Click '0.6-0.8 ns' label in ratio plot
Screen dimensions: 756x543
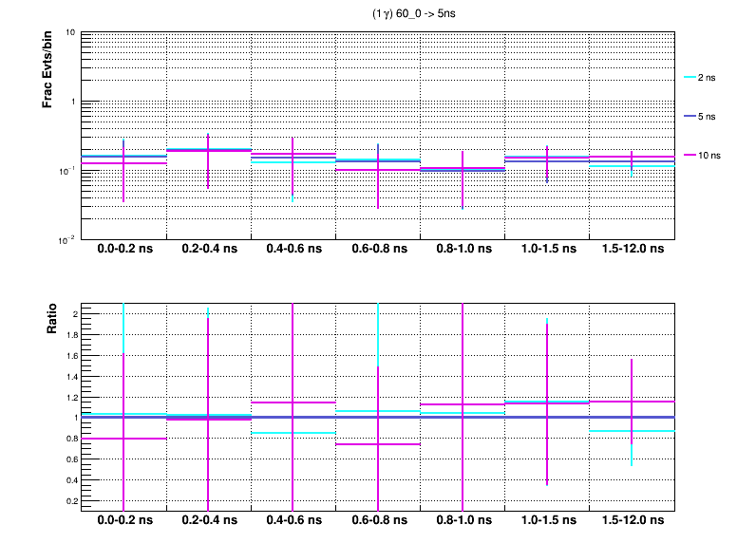[x=378, y=520]
